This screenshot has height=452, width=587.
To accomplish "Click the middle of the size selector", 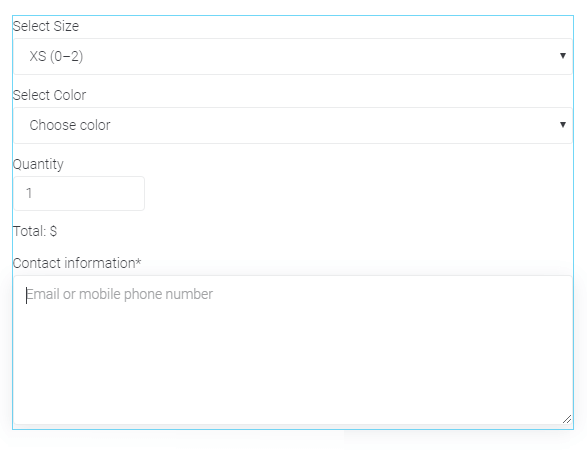I will tap(293, 57).
